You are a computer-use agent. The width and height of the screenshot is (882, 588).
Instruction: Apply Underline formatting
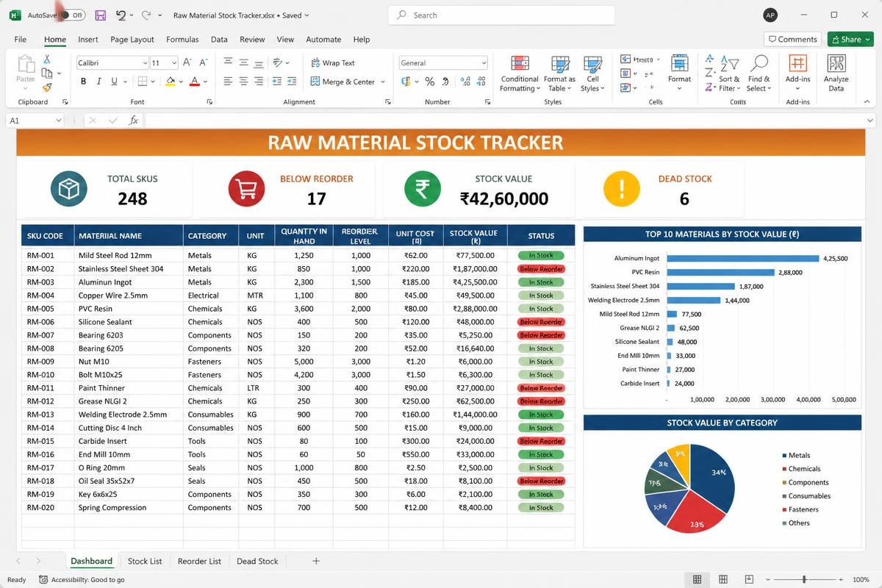coord(112,82)
